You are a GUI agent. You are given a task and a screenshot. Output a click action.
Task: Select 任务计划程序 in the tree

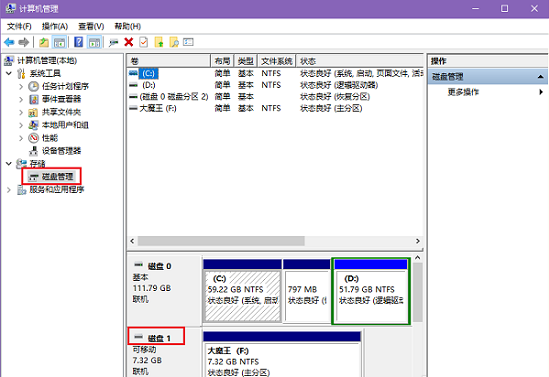(x=65, y=86)
